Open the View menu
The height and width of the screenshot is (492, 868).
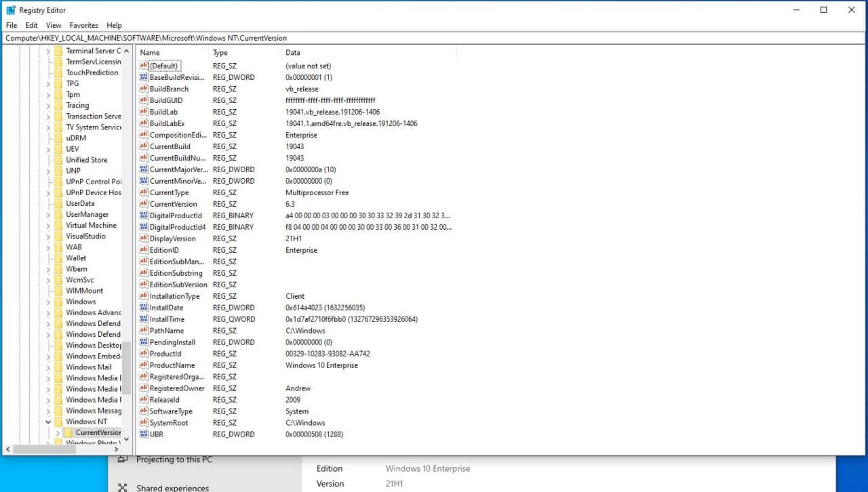[x=54, y=25]
